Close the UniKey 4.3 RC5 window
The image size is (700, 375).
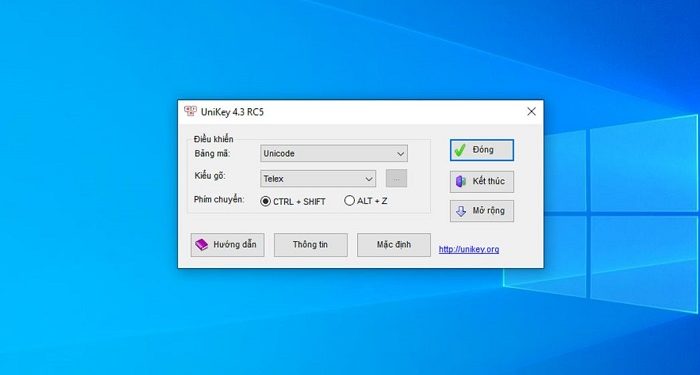click(531, 112)
